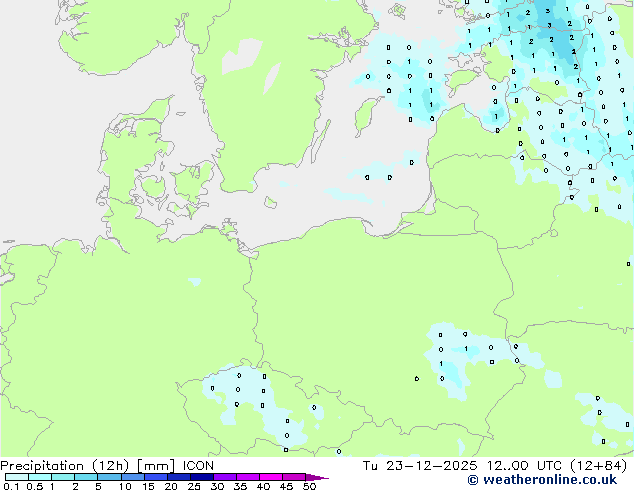Click the legend tick label '10'
Image resolution: width=634 pixels, height=490 pixels.
[125, 486]
